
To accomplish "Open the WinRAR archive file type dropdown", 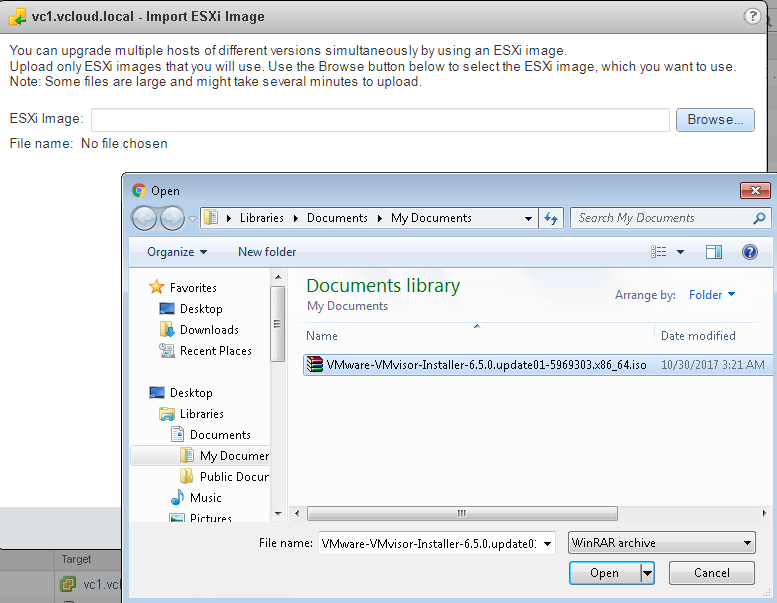I will [662, 543].
